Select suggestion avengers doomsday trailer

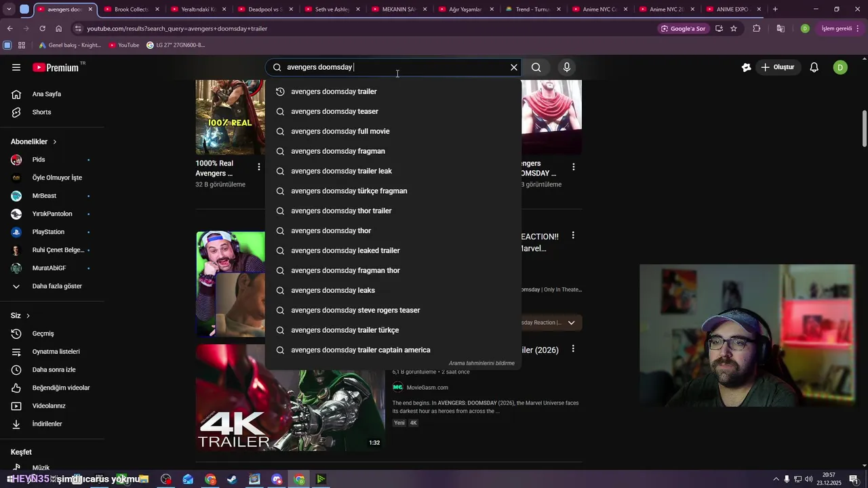(393, 91)
